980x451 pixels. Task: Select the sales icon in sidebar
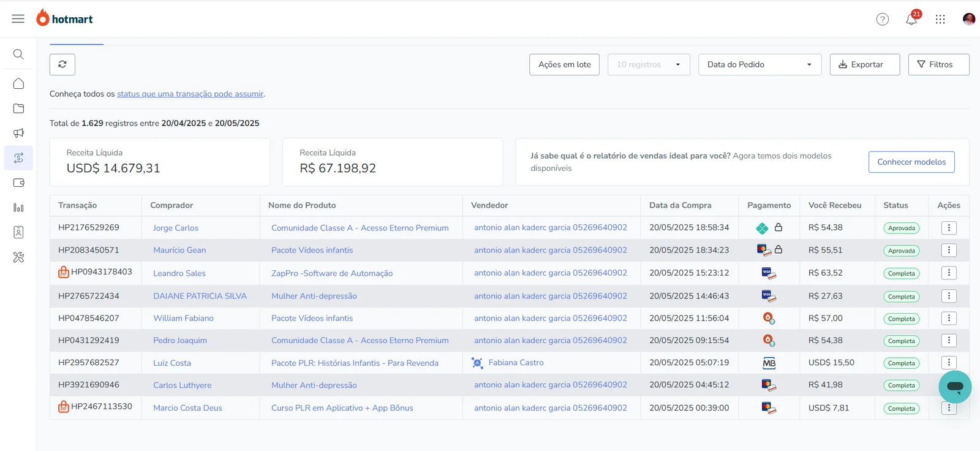[18, 158]
